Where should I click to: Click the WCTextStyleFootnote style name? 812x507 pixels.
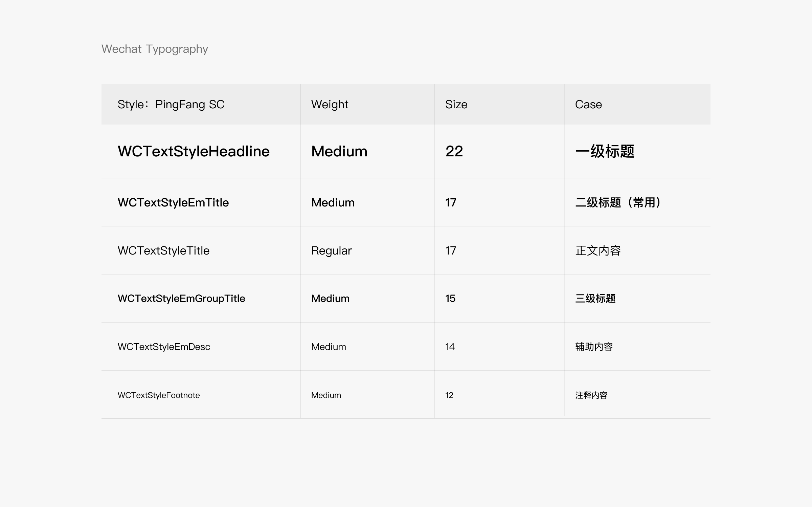tap(159, 395)
